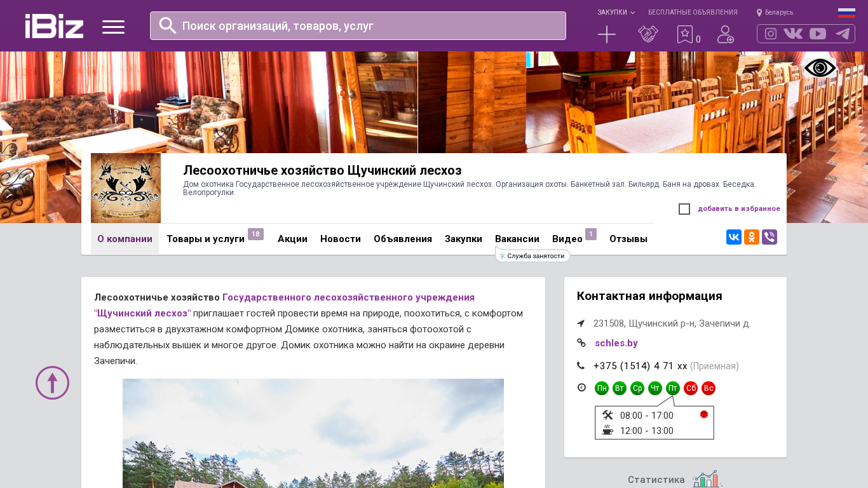The image size is (868, 488).
Task: Share company page via Viber
Action: (x=770, y=237)
